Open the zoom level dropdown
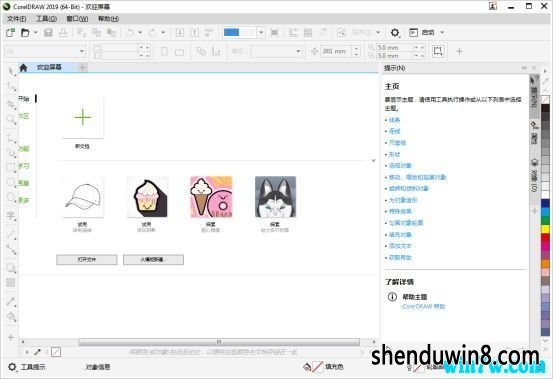Image resolution: width=553 pixels, height=379 pixels. [x=261, y=33]
